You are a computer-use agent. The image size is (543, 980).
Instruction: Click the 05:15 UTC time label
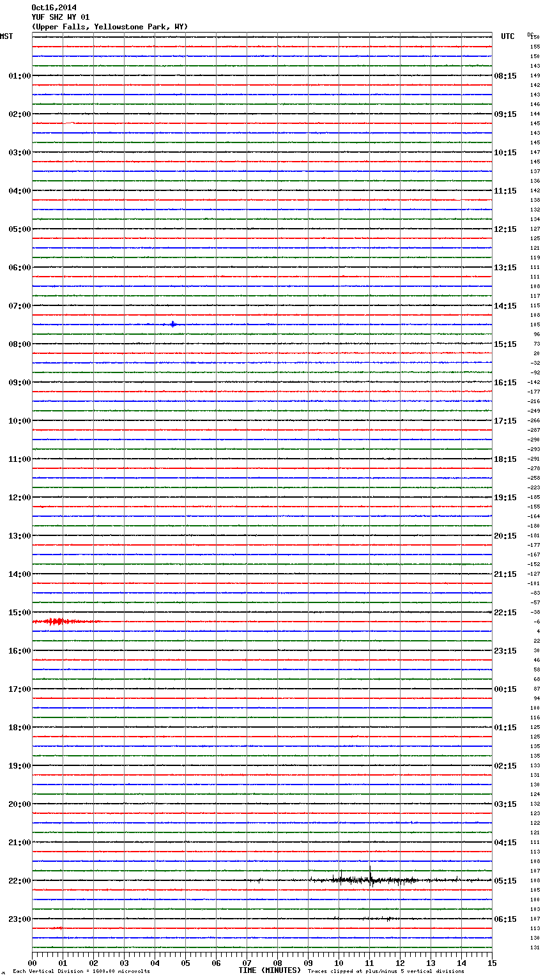(x=505, y=881)
